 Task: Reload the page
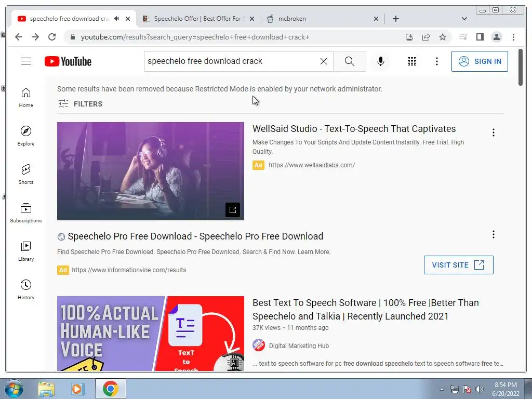pos(52,37)
